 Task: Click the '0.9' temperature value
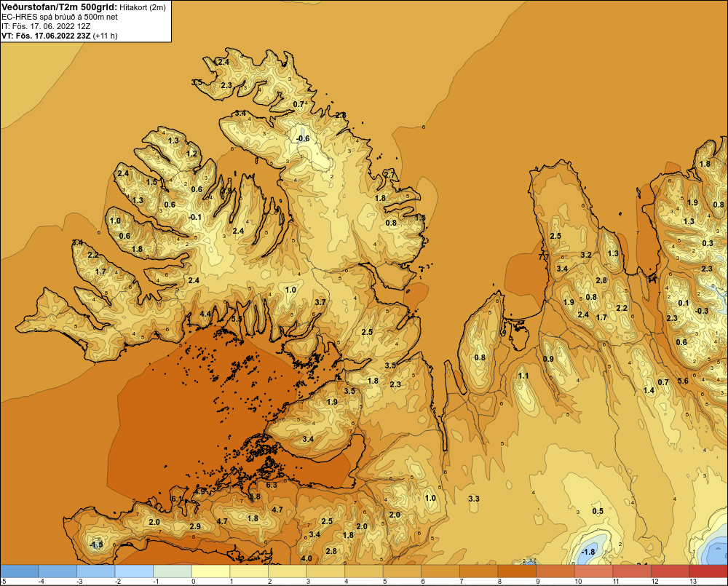click(x=548, y=359)
